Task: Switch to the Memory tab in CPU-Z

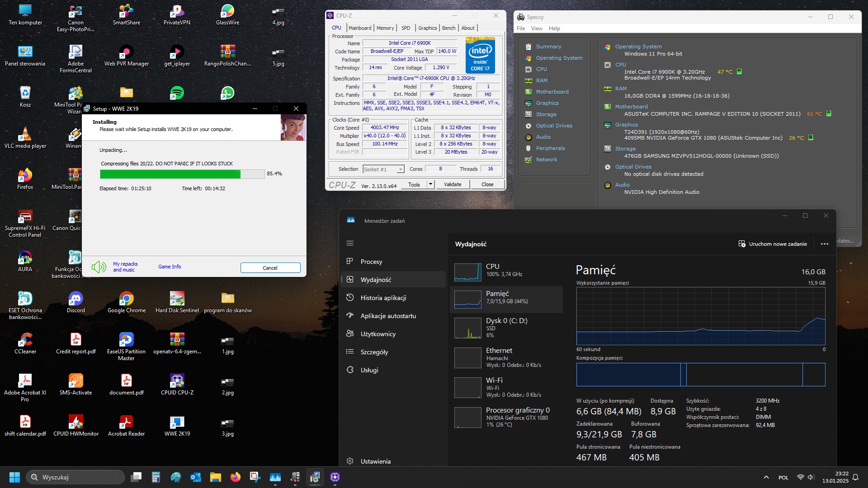Action: pos(385,28)
